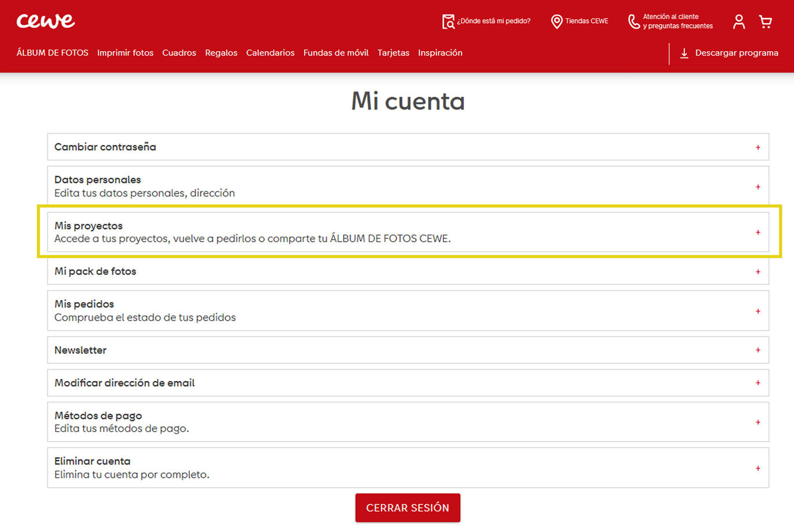Click the download icon beside Descargar programa
This screenshot has width=794, height=532.
click(684, 53)
